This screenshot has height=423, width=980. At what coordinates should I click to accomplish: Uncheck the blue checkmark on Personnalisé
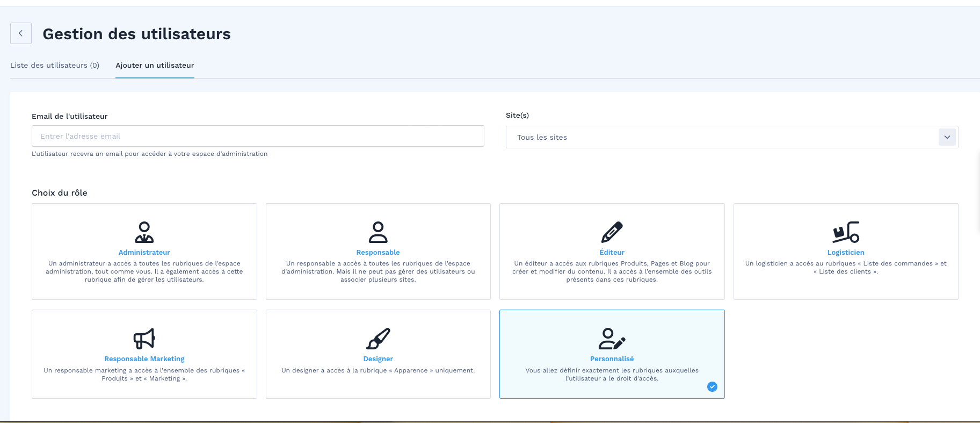712,386
